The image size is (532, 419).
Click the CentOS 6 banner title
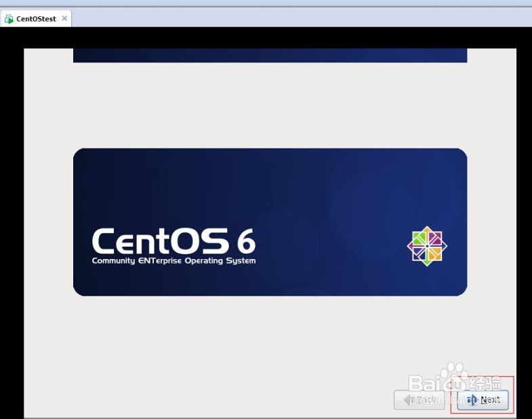pos(173,241)
